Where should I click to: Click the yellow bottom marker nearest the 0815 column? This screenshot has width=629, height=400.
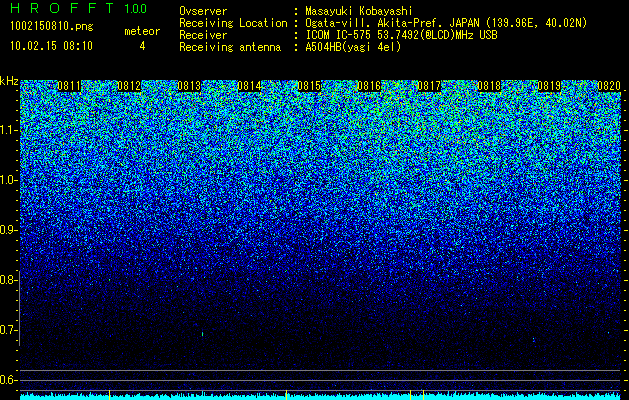(286, 395)
